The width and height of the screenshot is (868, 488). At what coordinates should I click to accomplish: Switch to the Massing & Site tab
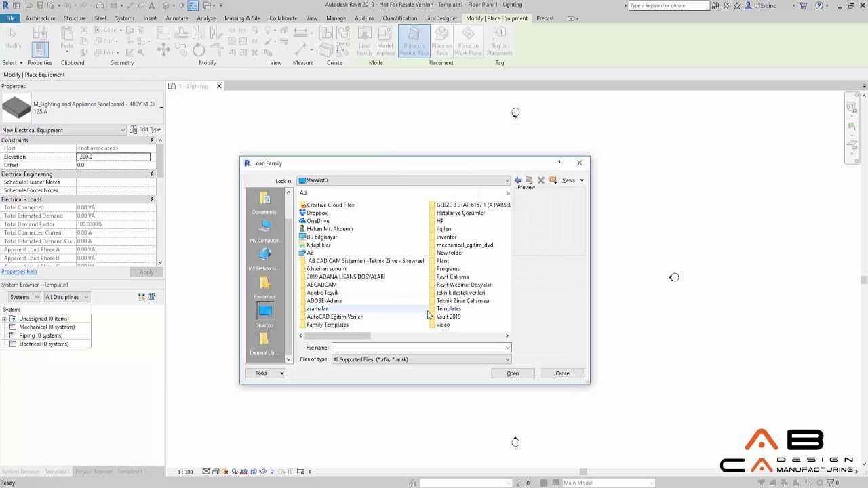(x=243, y=18)
